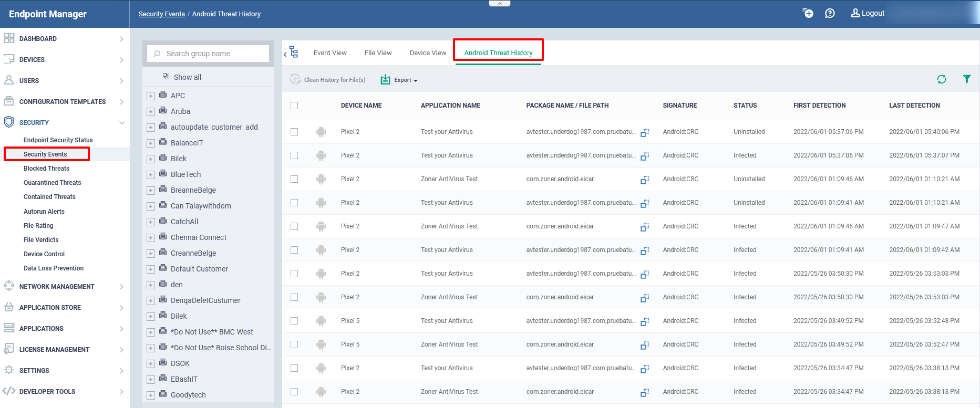Click the APC group folder icon
This screenshot has width=980, height=408.
tap(163, 95)
